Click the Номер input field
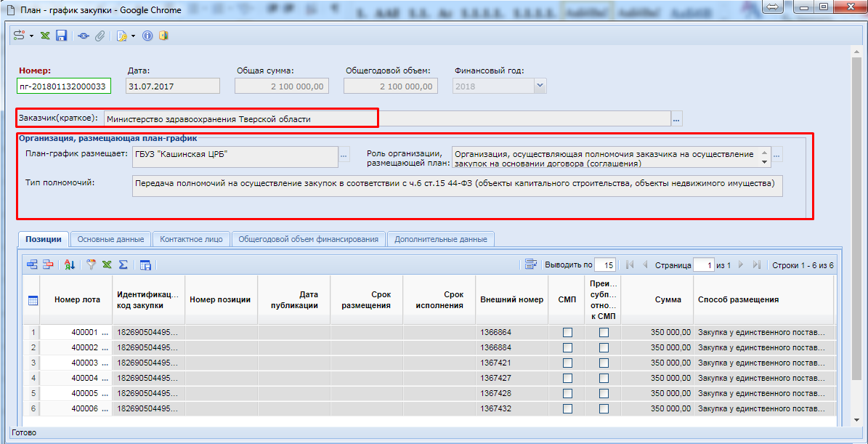The image size is (868, 444). tap(64, 86)
